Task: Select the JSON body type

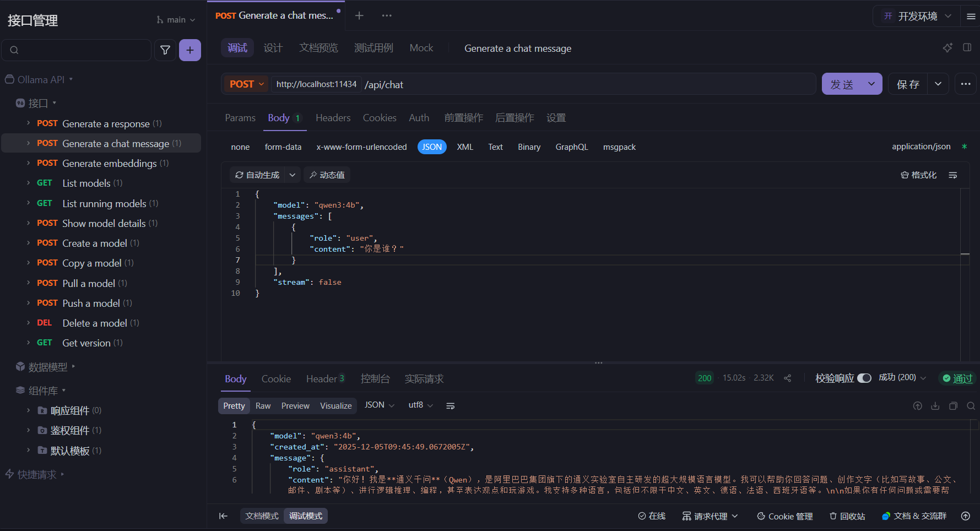Action: (432, 147)
